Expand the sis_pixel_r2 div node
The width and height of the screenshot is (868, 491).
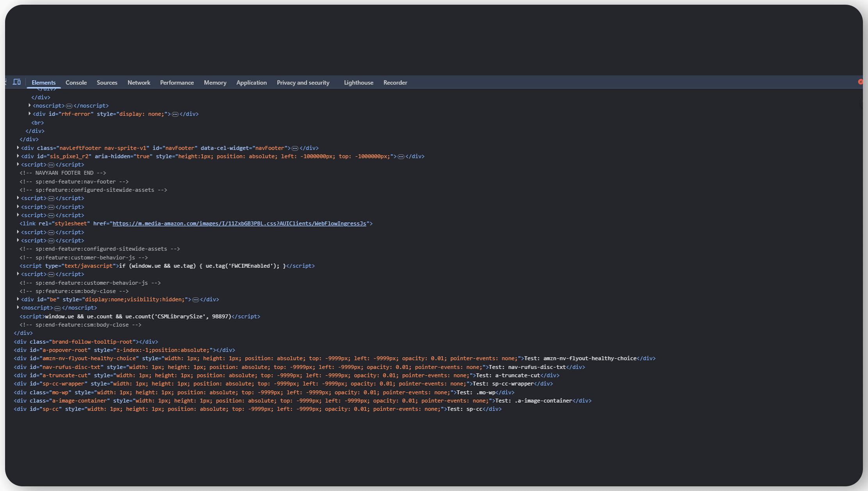(x=18, y=156)
